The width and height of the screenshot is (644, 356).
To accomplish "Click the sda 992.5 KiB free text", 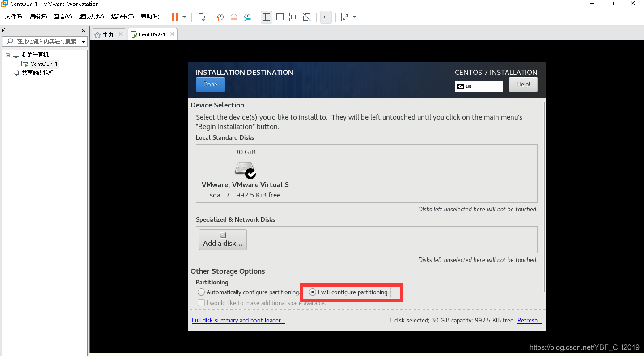I will [245, 195].
